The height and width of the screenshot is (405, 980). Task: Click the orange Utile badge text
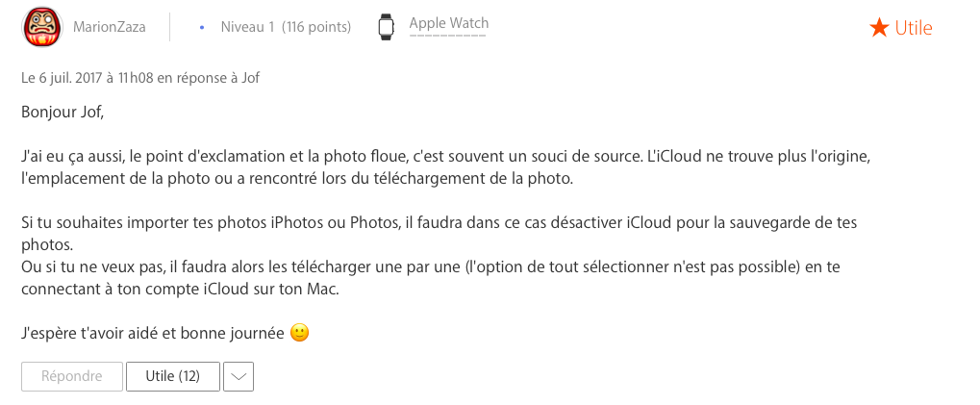914,28
